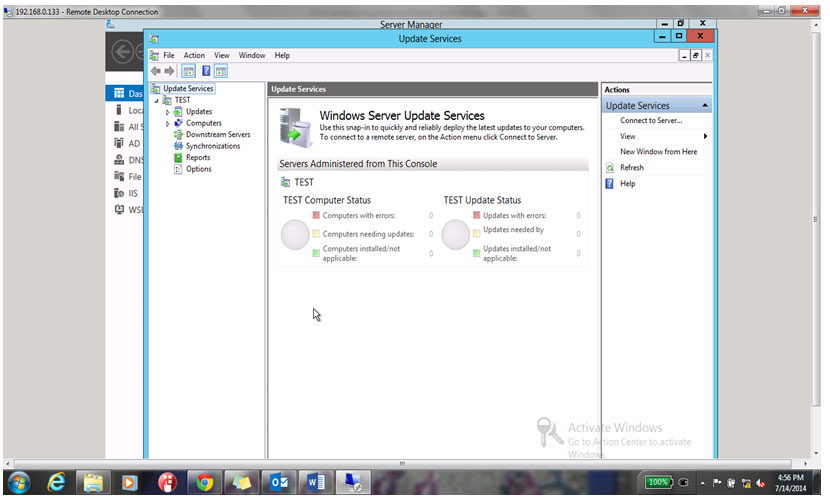Restore the inner MDI child window
This screenshot has height=497, width=830.
696,55
